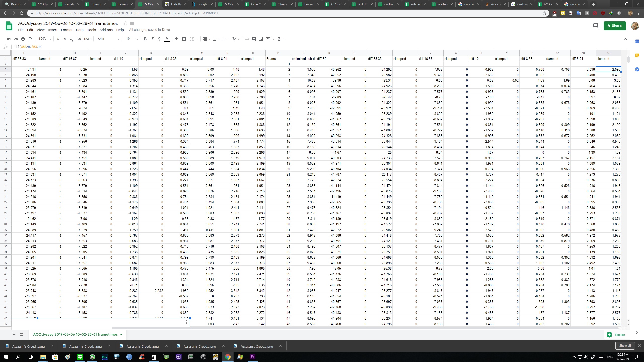
Task: Click the Borders icon in toolbar
Action: [x=184, y=39]
